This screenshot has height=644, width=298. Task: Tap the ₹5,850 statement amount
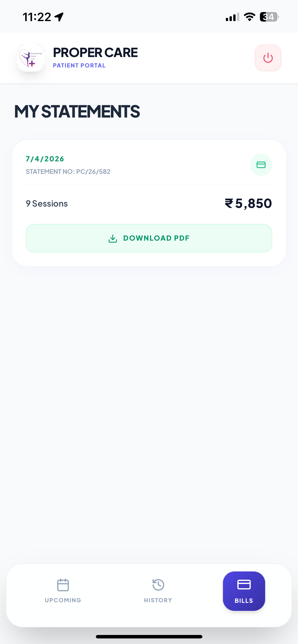pyautogui.click(x=248, y=203)
